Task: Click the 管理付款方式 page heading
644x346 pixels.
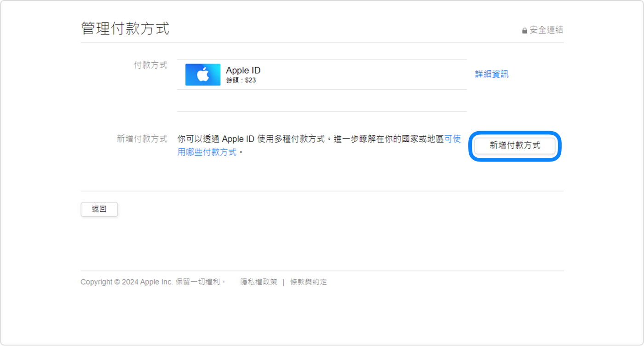Action: pos(125,29)
